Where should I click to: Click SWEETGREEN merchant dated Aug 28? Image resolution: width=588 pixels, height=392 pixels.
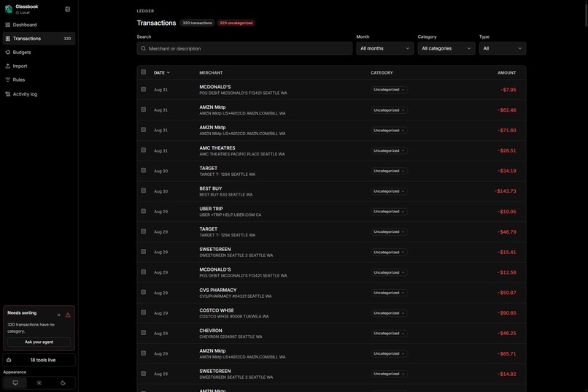click(215, 371)
